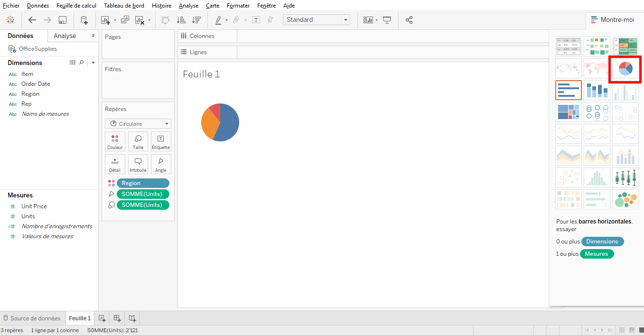This screenshot has height=335, width=644.
Task: Switch to the Source de données tab
Action: tap(32, 318)
